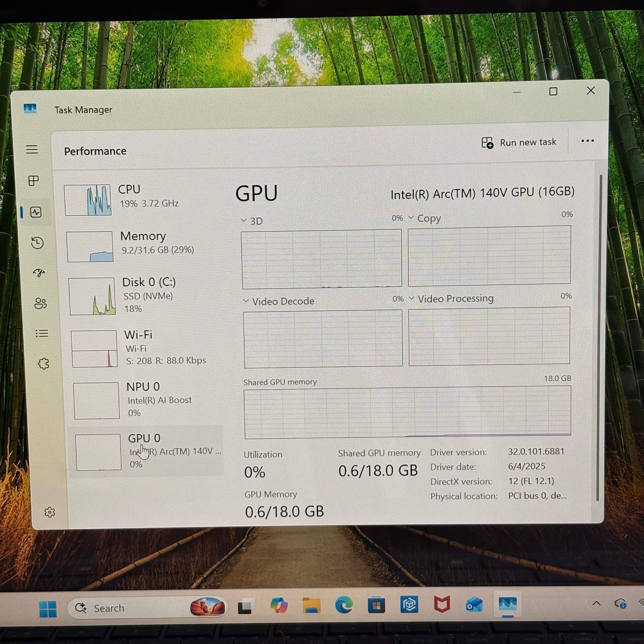Viewport: 644px width, 644px height.
Task: Open the Startup apps page icon
Action: pyautogui.click(x=39, y=273)
